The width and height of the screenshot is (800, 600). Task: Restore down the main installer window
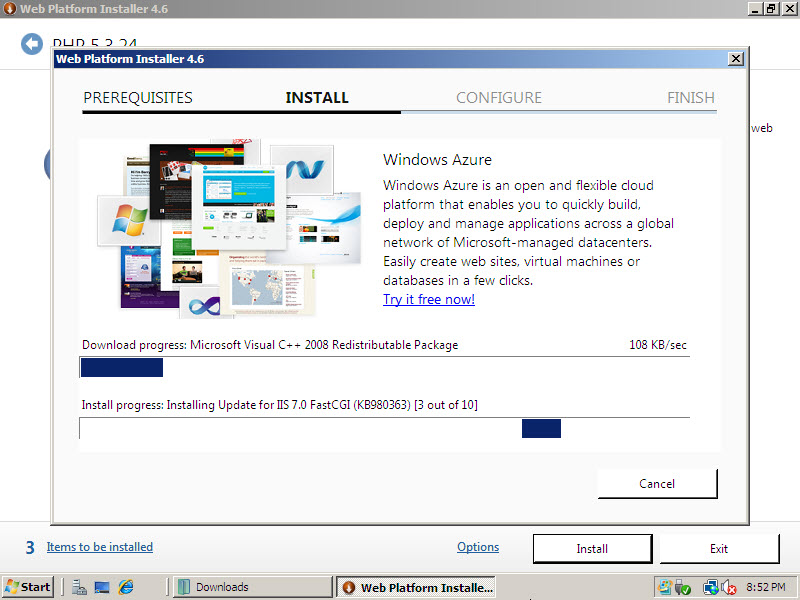[771, 9]
